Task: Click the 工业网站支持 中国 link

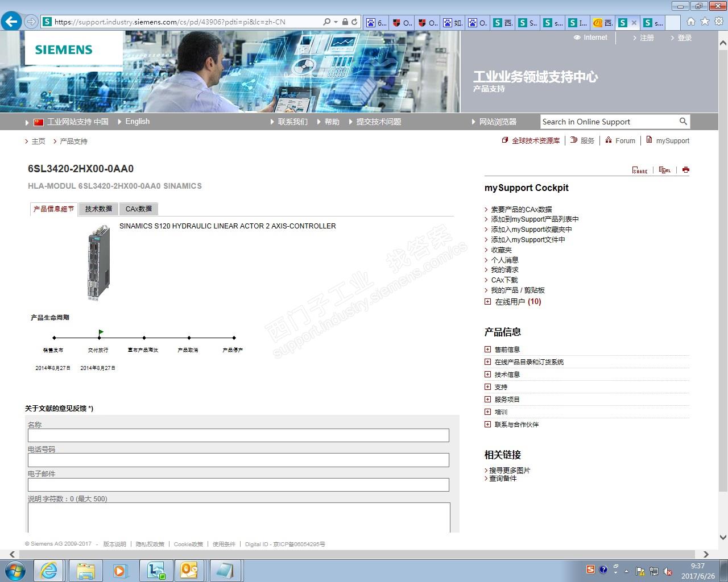Action: (x=77, y=122)
